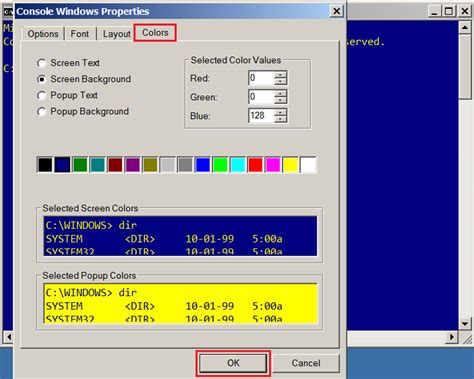Image resolution: width=474 pixels, height=379 pixels.
Task: Open the console window system menu icon
Action: click(x=7, y=12)
